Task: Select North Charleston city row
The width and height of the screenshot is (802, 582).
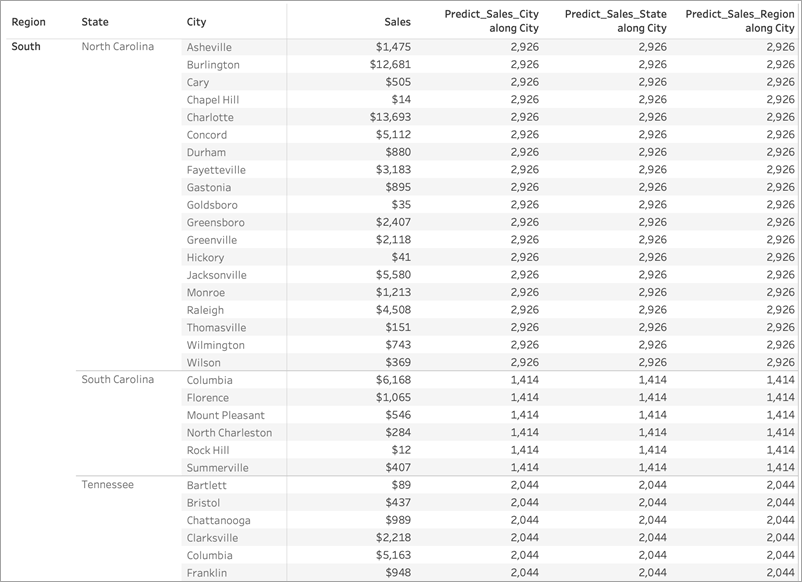Action: pyautogui.click(x=489, y=433)
